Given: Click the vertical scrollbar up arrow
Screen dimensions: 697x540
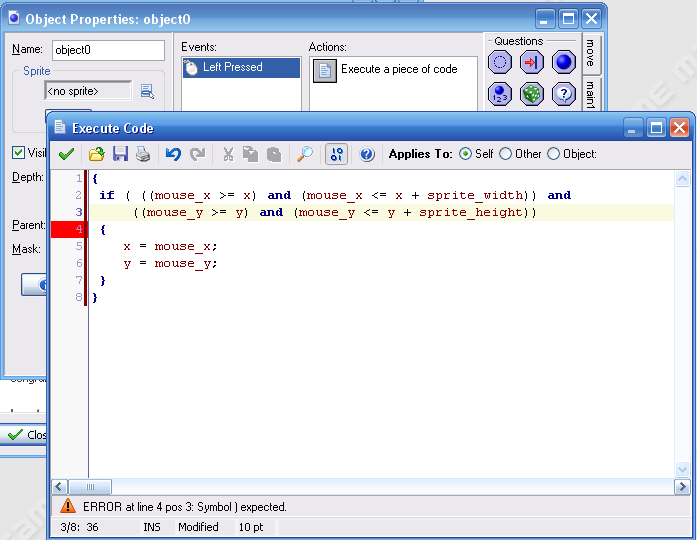Looking at the screenshot, I should point(682,179).
